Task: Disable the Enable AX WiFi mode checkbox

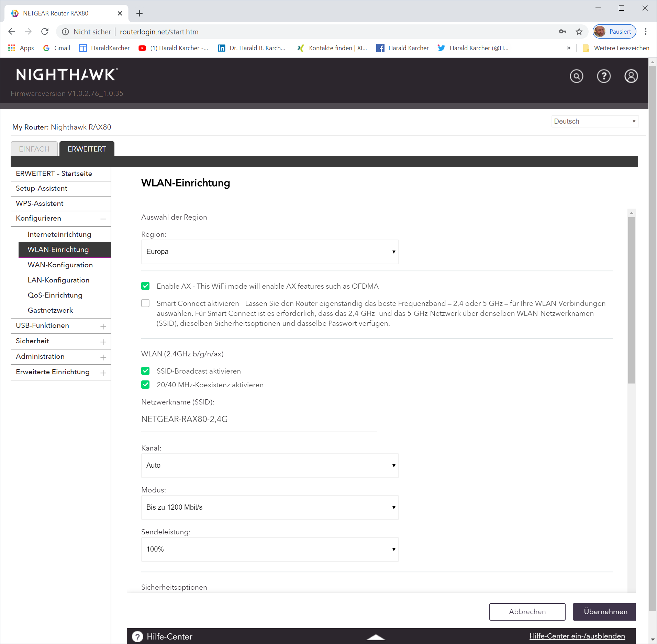Action: 145,286
